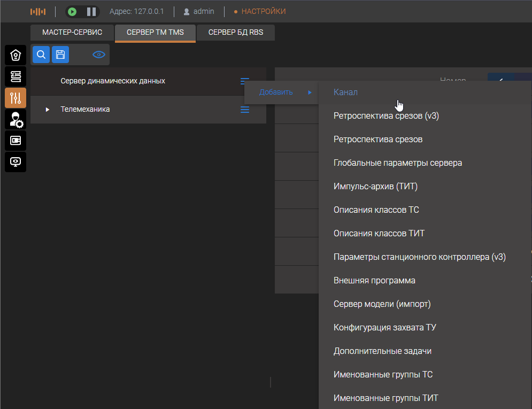The height and width of the screenshot is (409, 532).
Task: Open the monitor eye sidebar icon
Action: (16, 161)
